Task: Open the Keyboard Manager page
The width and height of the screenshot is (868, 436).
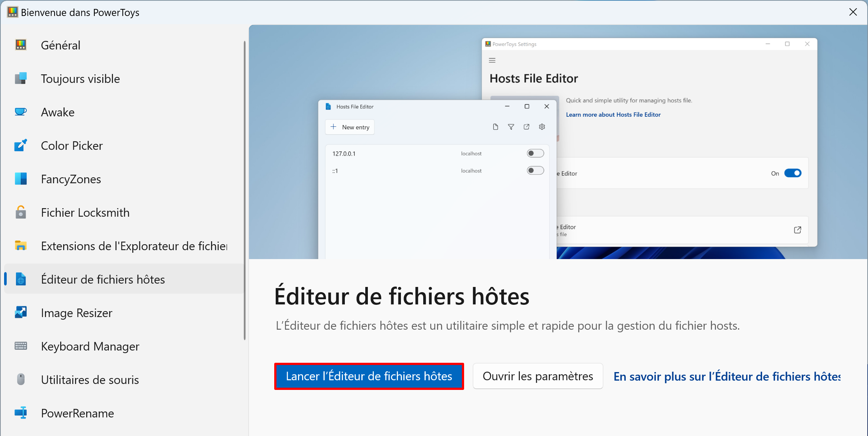Action: tap(124, 346)
